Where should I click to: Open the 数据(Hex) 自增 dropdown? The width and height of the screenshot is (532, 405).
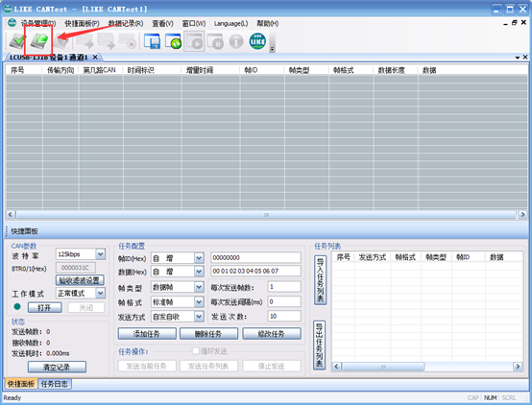pos(199,271)
